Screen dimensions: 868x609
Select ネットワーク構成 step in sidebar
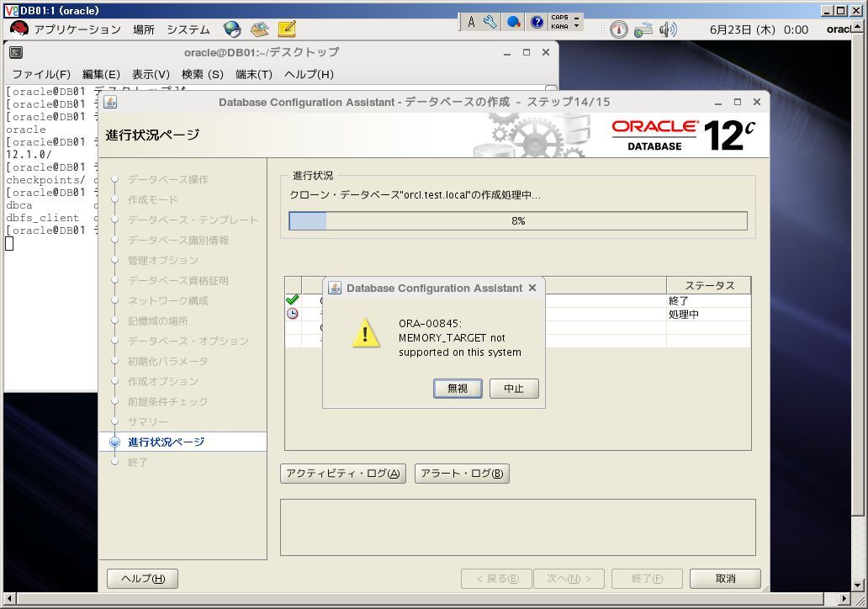click(x=167, y=300)
